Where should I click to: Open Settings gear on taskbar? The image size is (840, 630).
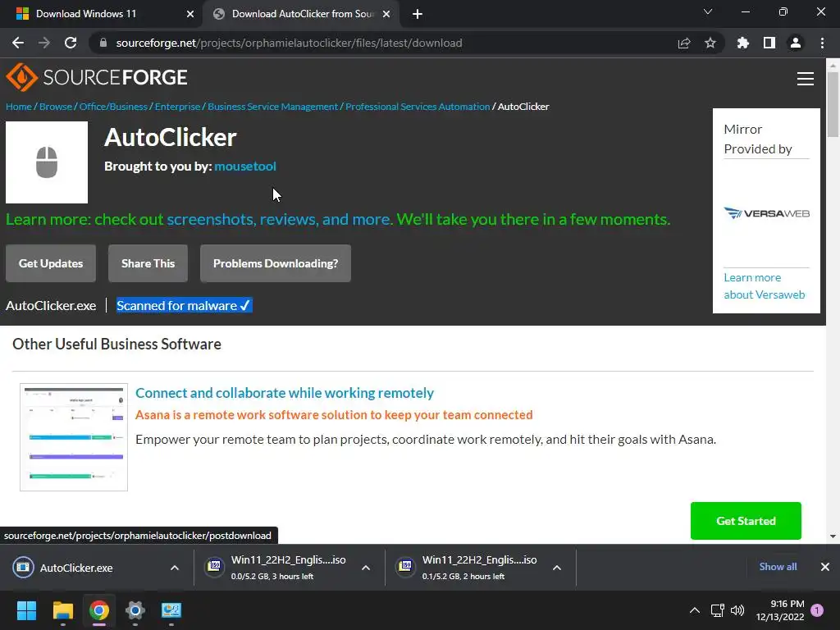click(x=135, y=610)
